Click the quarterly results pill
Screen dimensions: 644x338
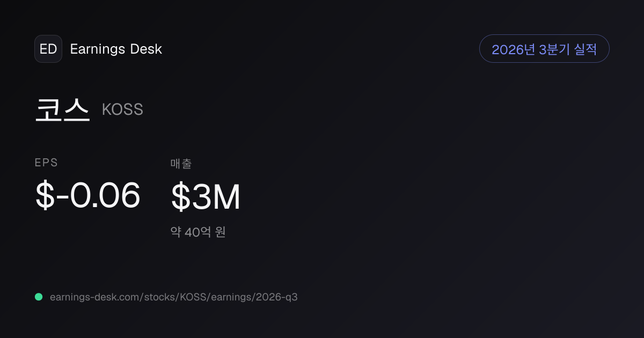click(544, 49)
